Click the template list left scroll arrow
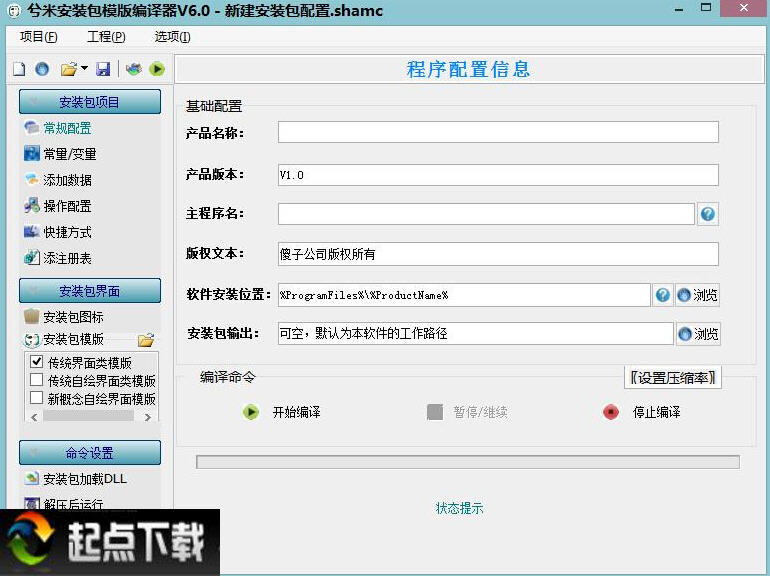This screenshot has height=576, width=770. click(34, 417)
